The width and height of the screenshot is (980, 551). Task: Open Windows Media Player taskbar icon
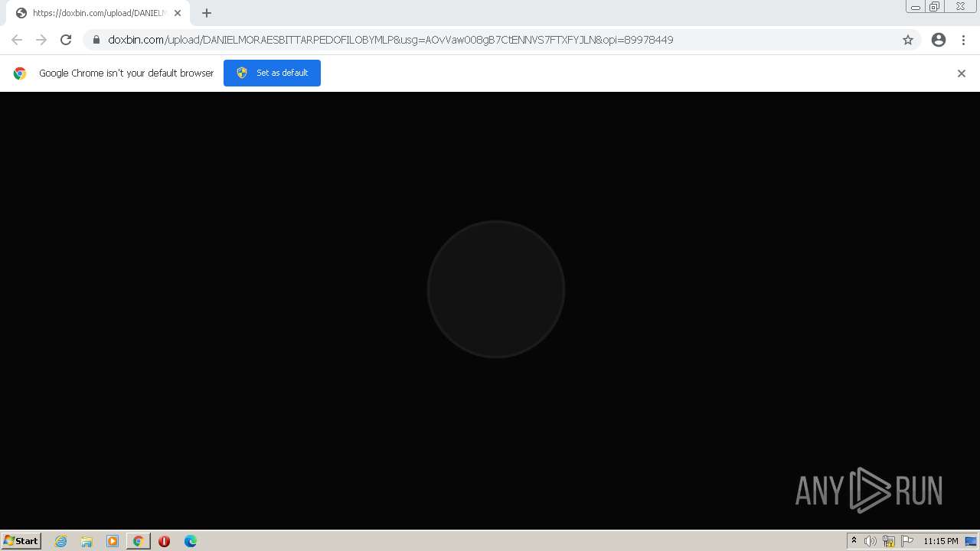point(113,541)
